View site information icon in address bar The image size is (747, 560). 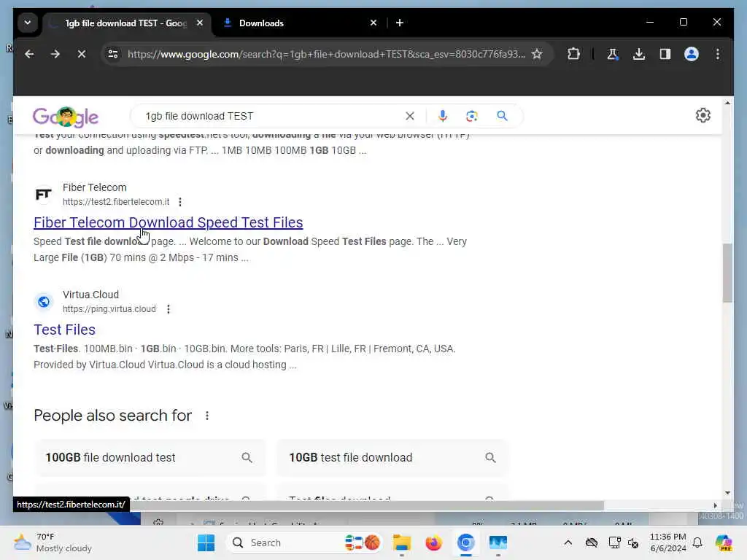click(113, 54)
